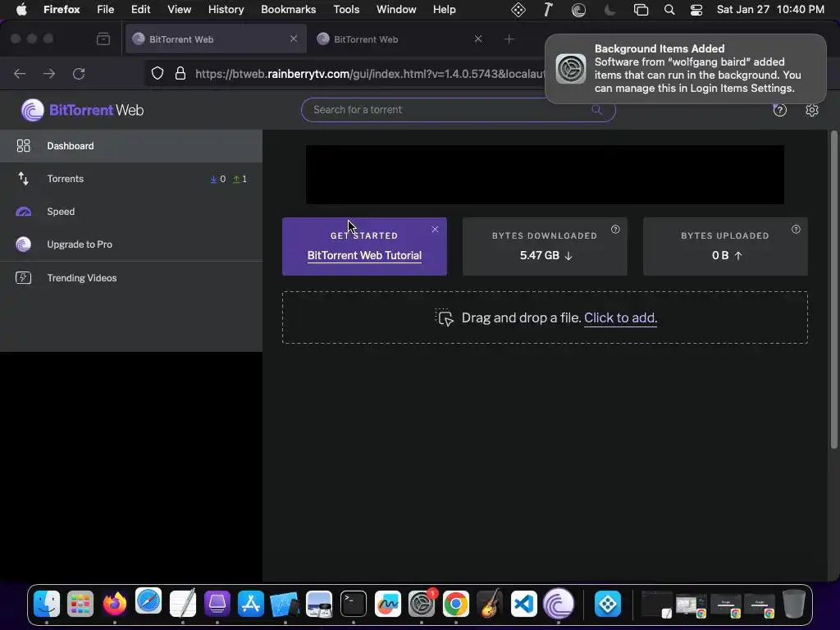Close the second BitTorrent Web tab
Screen dimensions: 840x630
[478, 39]
